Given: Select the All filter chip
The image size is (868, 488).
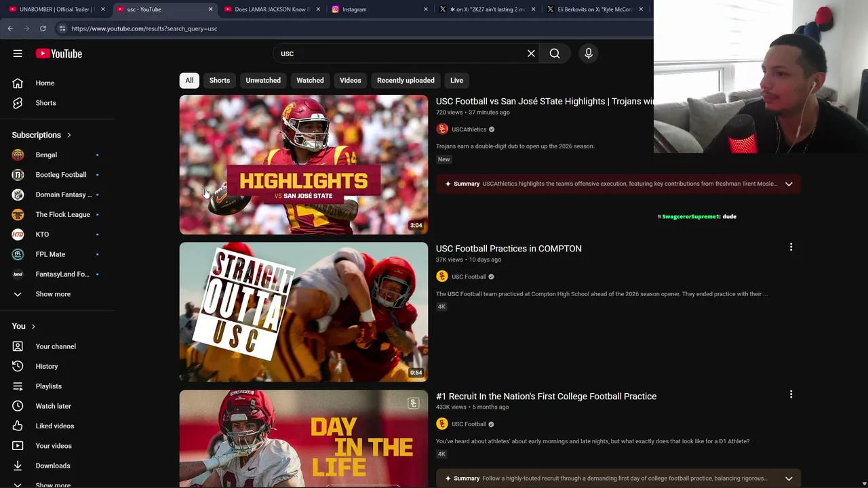Looking at the screenshot, I should pyautogui.click(x=189, y=81).
